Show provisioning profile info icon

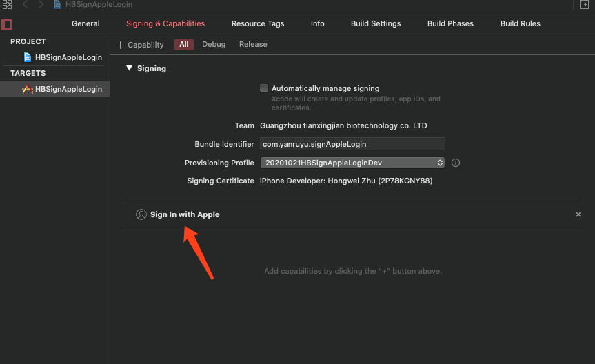[x=455, y=163]
